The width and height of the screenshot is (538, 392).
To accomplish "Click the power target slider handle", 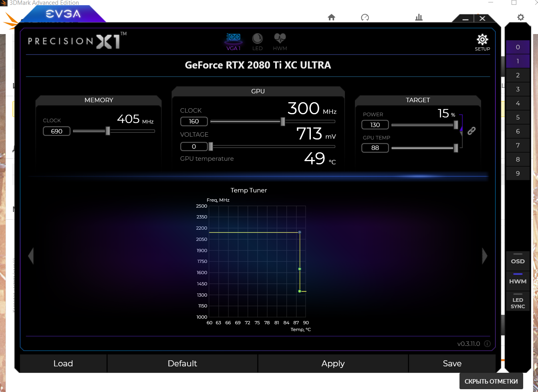I will point(456,125).
